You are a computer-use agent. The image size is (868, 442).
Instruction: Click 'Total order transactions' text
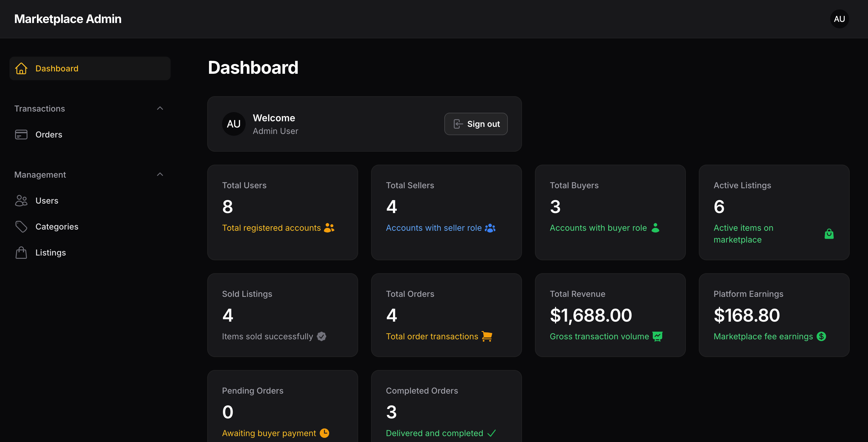(x=432, y=336)
